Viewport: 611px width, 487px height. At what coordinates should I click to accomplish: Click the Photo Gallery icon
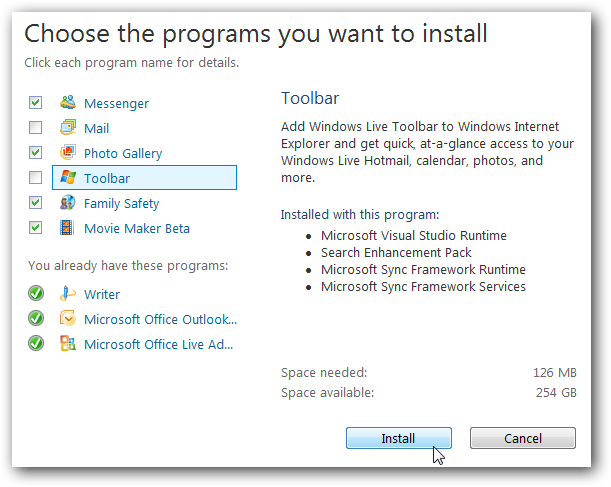68,153
